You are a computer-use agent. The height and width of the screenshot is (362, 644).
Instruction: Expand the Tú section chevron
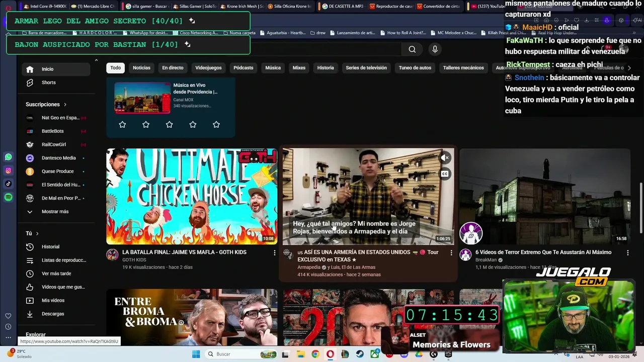tap(37, 233)
